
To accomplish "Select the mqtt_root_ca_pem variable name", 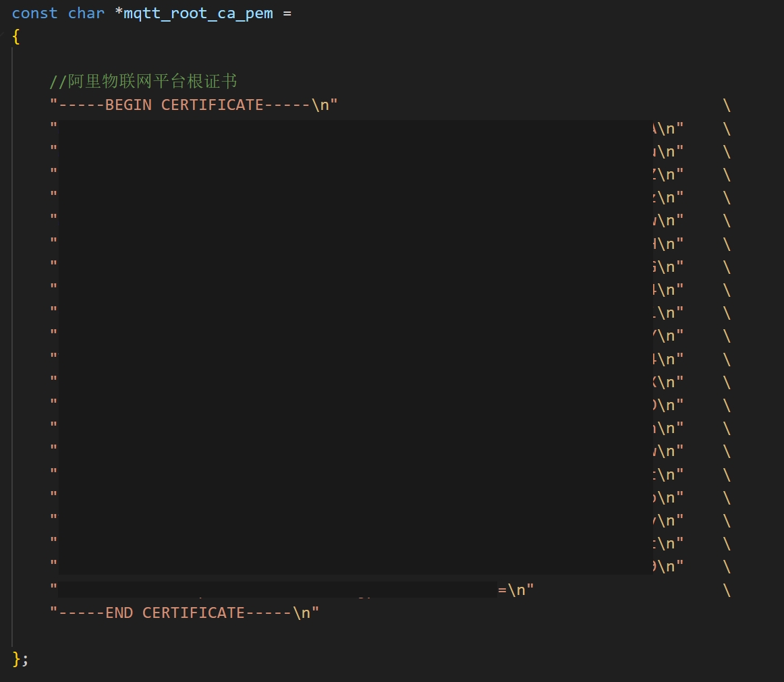I will 198,13.
